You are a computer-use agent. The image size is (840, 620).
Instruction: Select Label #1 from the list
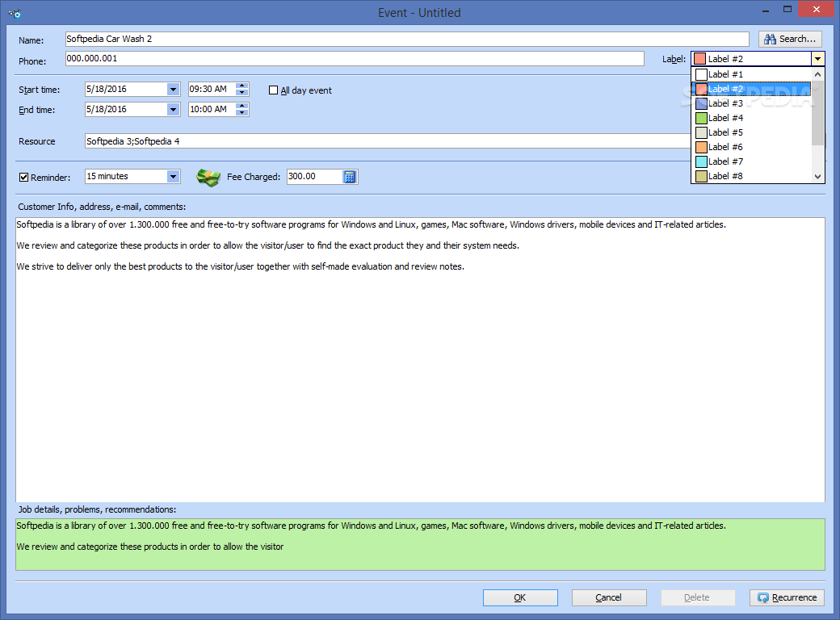[x=752, y=74]
